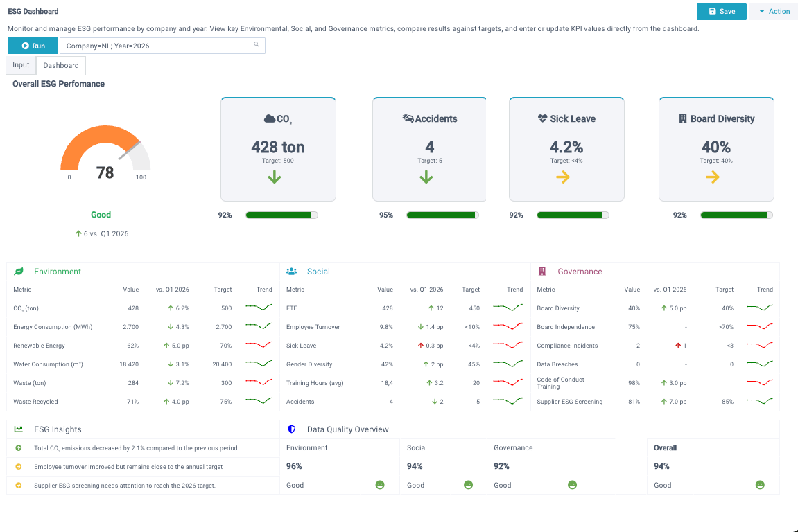Click the red up arrow 0.3 pp in Sick Leave row
Viewport: 798px width, 532px height.
click(x=420, y=346)
